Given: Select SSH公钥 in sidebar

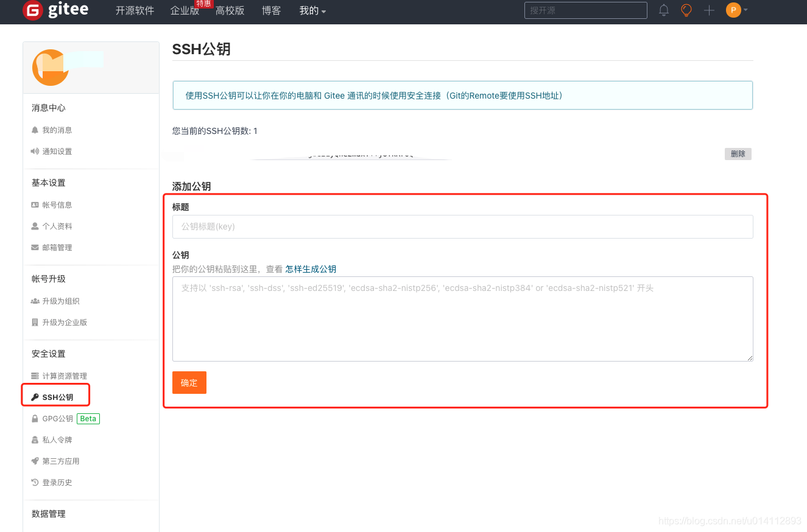Looking at the screenshot, I should [58, 397].
